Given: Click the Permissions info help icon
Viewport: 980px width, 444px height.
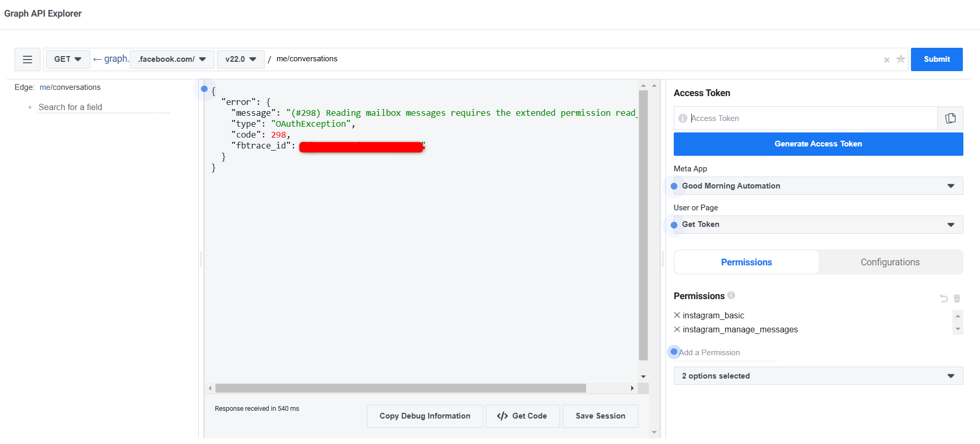Looking at the screenshot, I should coord(731,295).
